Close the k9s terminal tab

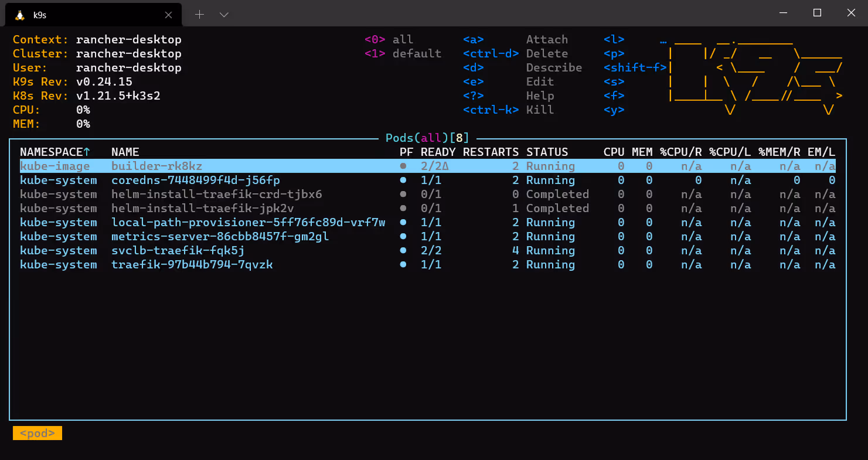168,15
